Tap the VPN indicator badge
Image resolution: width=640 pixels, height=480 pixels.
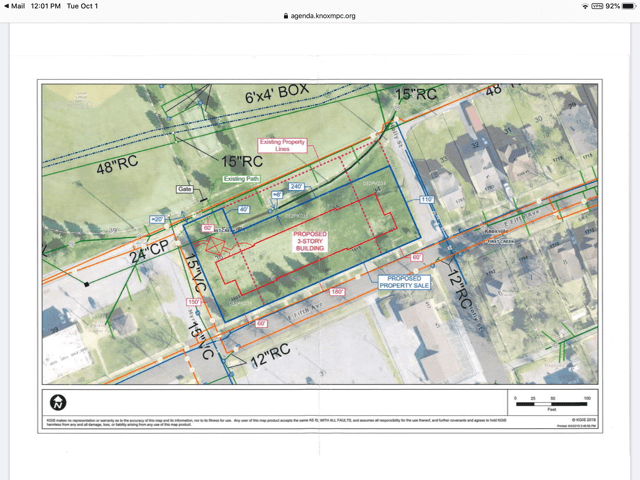[x=597, y=6]
